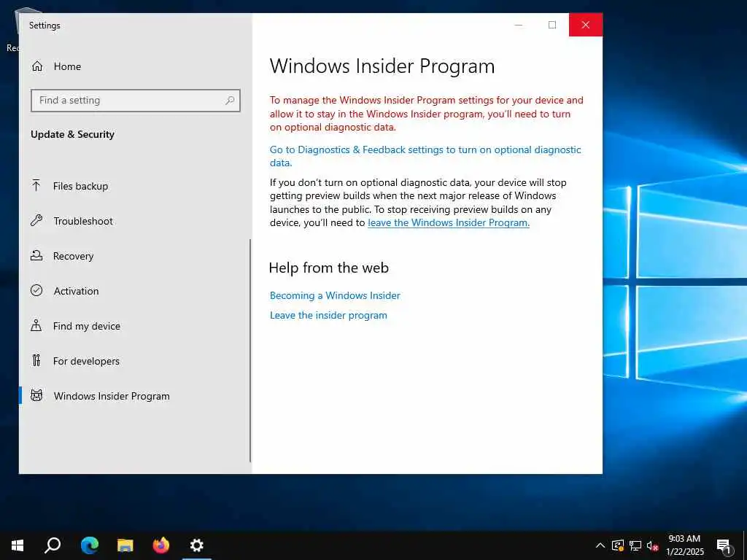Open Leave the insider program help link

pos(328,315)
